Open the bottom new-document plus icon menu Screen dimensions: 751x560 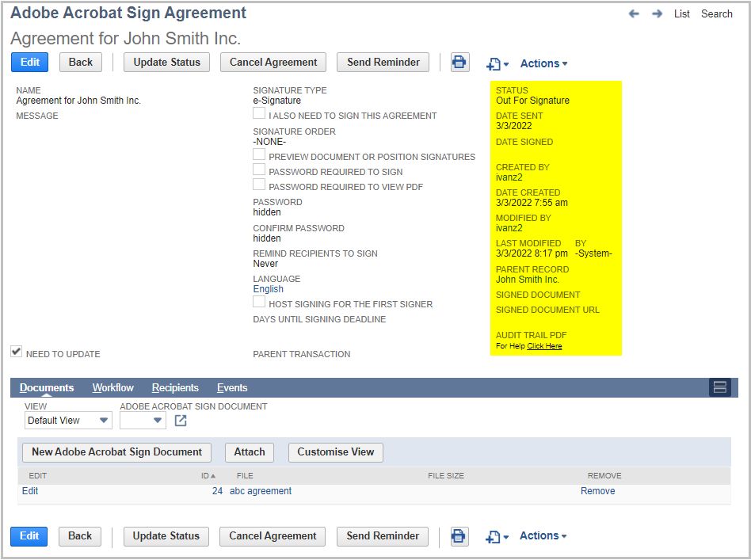pyautogui.click(x=497, y=537)
